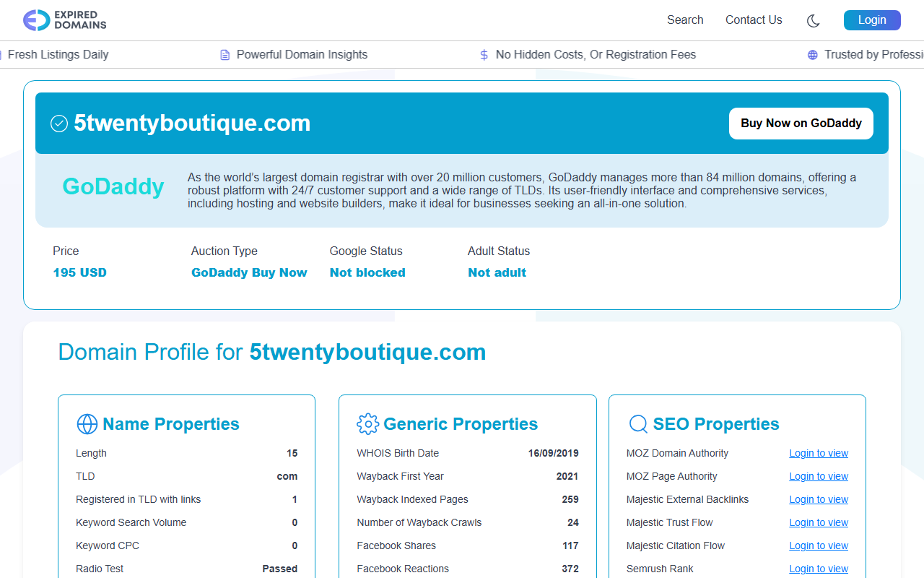The image size is (924, 578).
Task: Click the globe icon beside Trusted by
Action: click(x=813, y=55)
